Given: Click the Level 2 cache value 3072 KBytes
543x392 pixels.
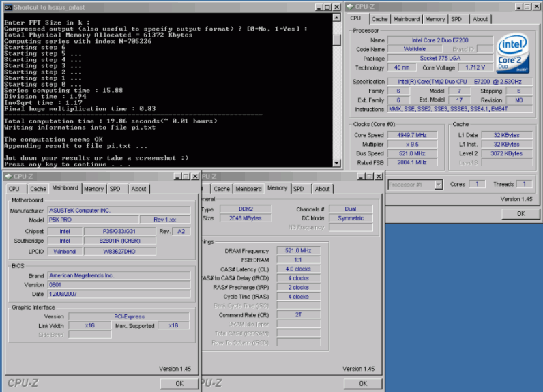Looking at the screenshot, I should (x=507, y=153).
